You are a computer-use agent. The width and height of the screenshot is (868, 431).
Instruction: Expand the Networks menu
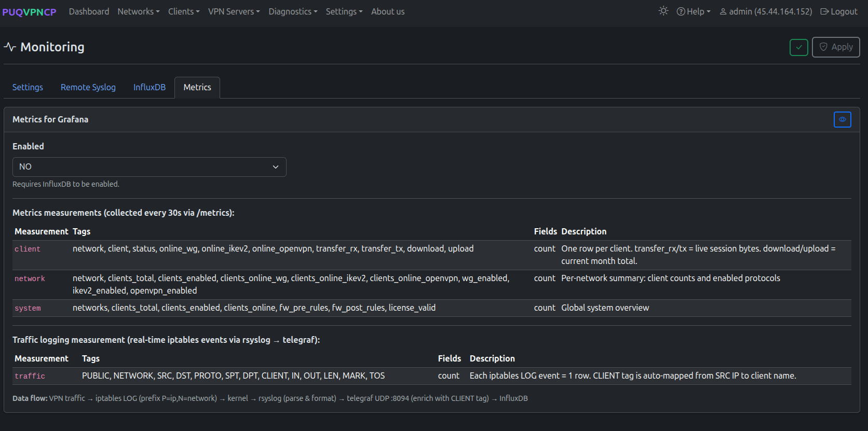click(138, 11)
